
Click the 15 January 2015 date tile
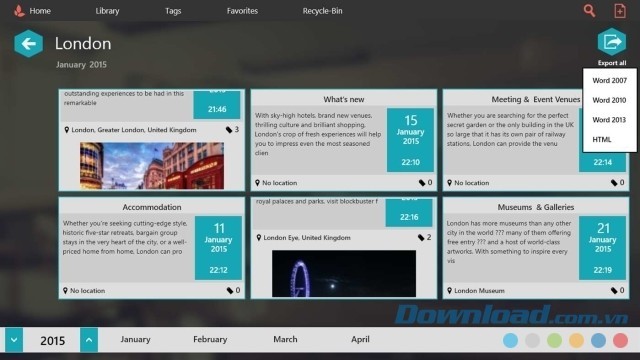coord(410,140)
